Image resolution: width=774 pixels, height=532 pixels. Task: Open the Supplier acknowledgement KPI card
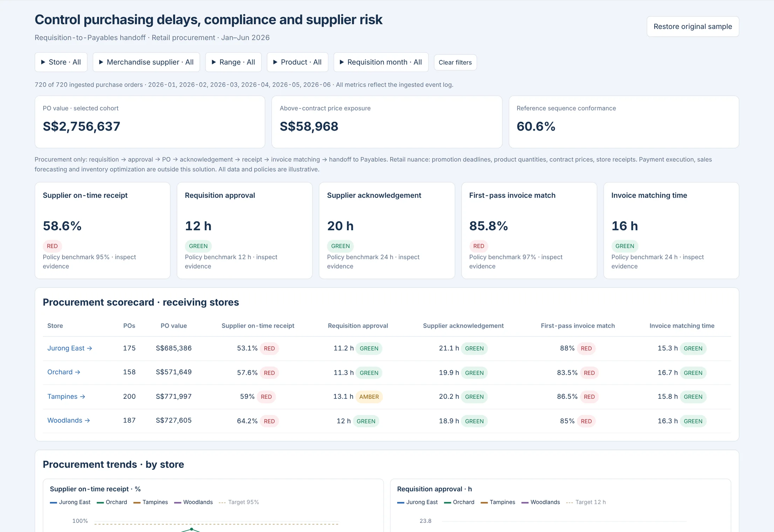387,230
